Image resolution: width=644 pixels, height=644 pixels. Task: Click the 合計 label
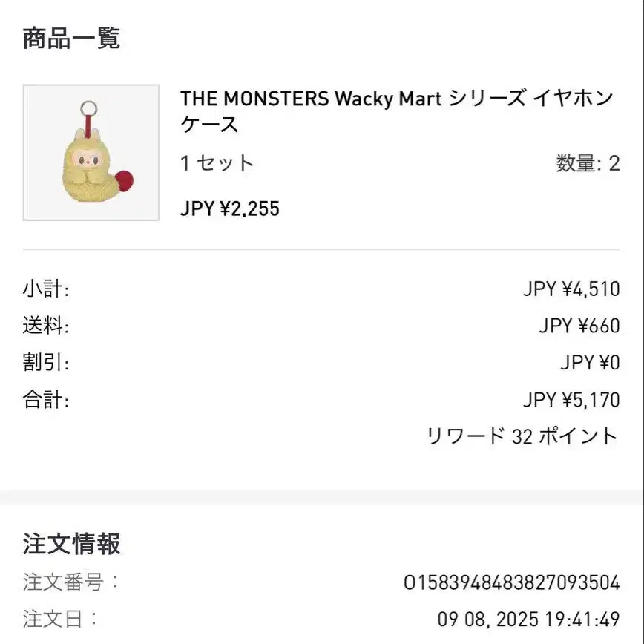click(45, 401)
